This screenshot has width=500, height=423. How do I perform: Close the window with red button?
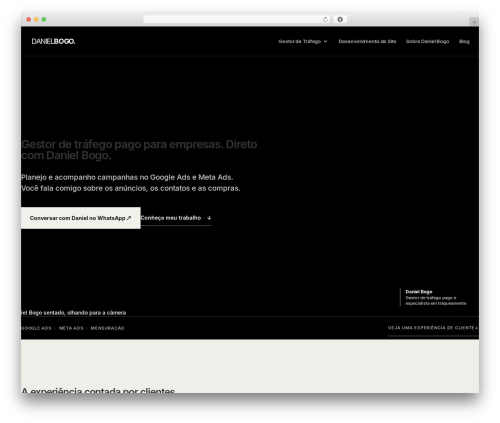point(29,19)
